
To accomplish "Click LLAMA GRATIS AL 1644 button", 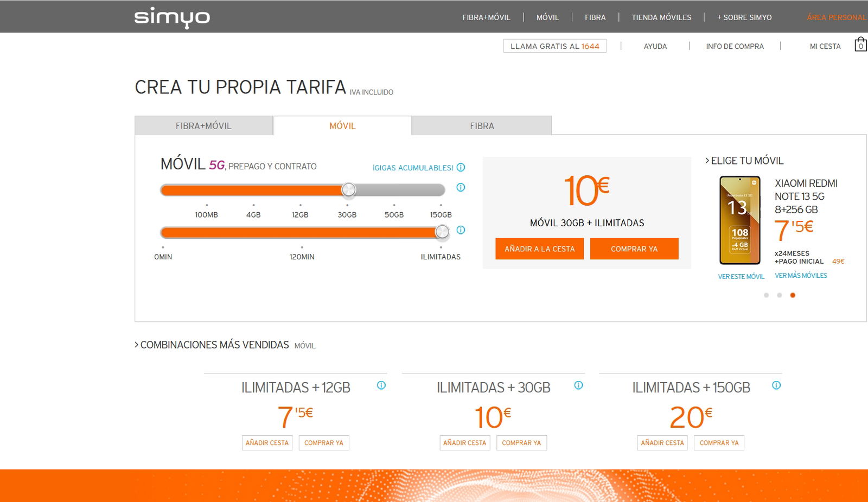I will pyautogui.click(x=555, y=46).
